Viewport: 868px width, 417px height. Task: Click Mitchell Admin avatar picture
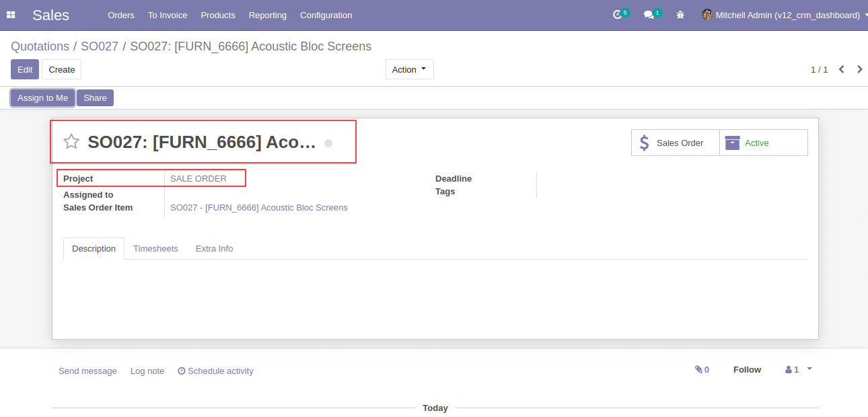(x=707, y=15)
